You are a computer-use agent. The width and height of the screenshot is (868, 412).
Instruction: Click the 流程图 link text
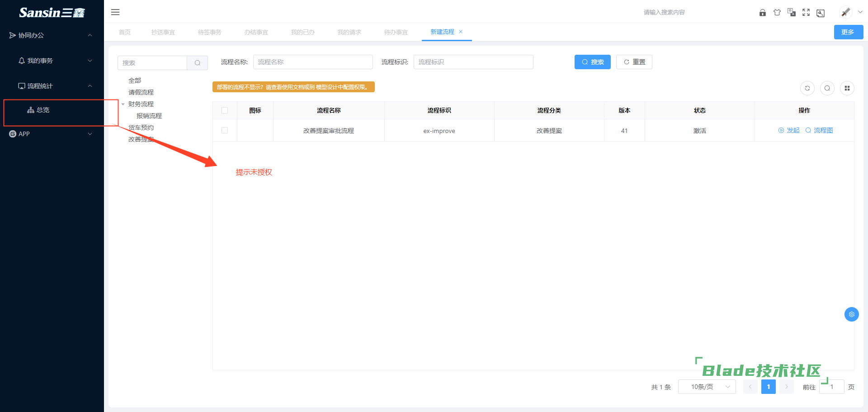(824, 130)
